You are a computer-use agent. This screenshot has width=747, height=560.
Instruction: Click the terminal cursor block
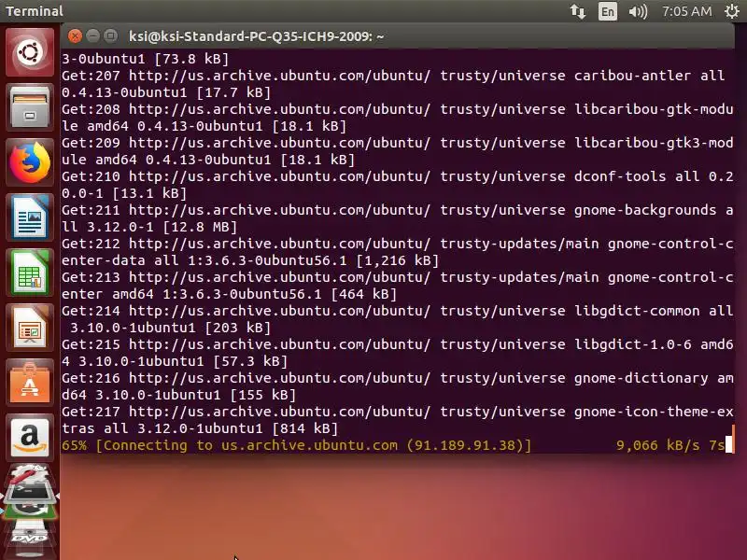728,445
